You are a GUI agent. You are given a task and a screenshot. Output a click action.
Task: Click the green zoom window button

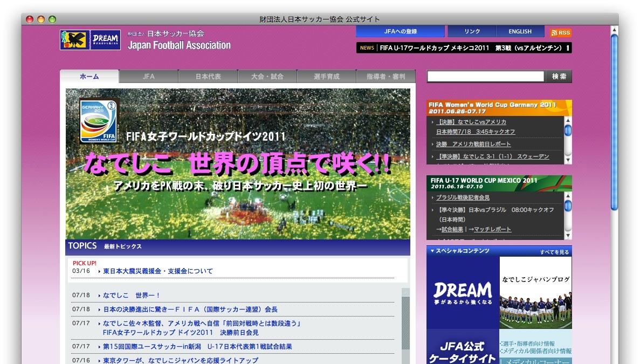52,19
